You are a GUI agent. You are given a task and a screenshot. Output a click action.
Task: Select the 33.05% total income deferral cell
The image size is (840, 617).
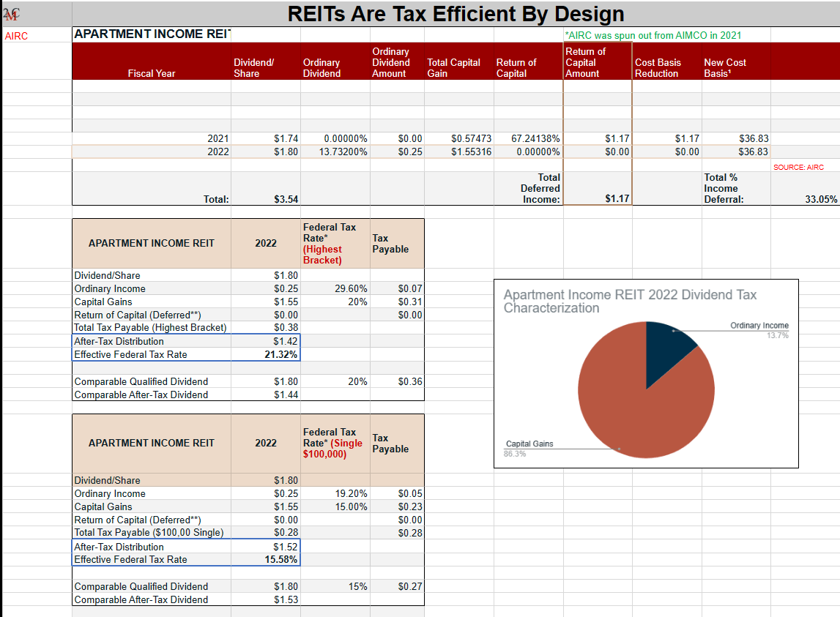822,199
